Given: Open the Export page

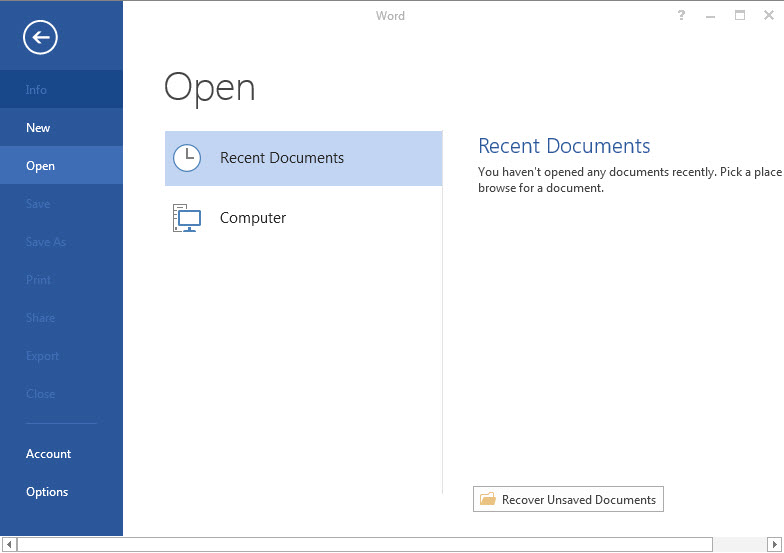Looking at the screenshot, I should (x=62, y=356).
